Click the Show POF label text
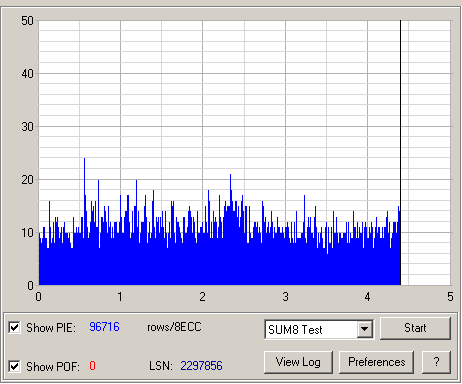The image size is (462, 384). pyautogui.click(x=53, y=366)
